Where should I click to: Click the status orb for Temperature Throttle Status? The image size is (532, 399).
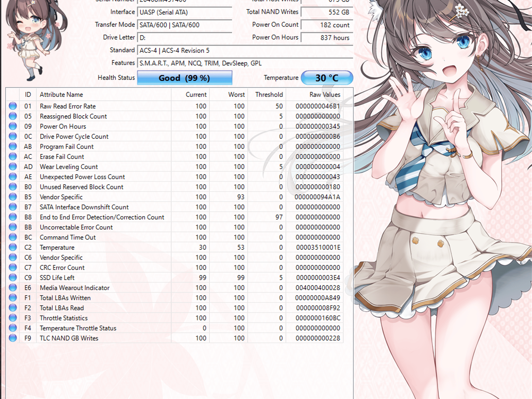[x=13, y=328]
